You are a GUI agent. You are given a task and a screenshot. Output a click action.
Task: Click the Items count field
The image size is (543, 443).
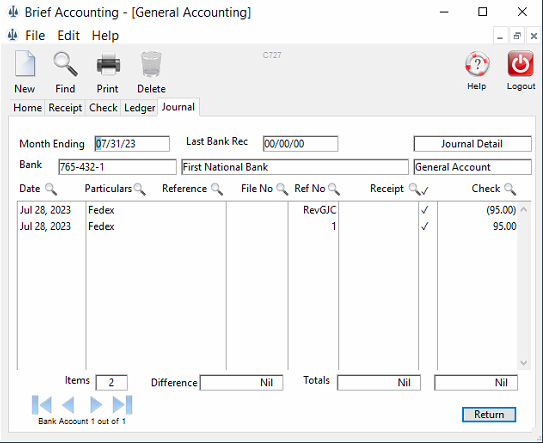click(112, 383)
